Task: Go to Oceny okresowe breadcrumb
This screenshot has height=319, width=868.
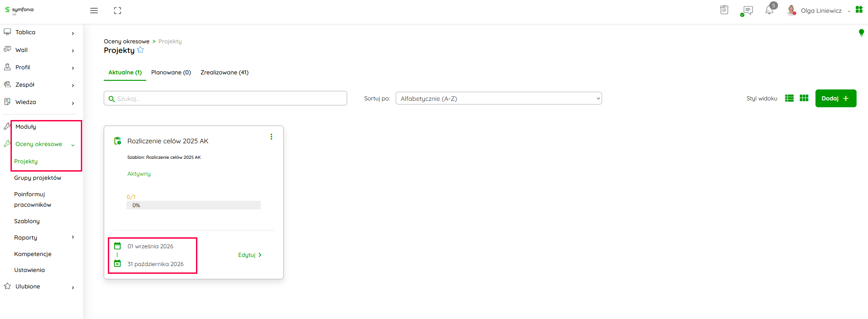Action: point(127,42)
